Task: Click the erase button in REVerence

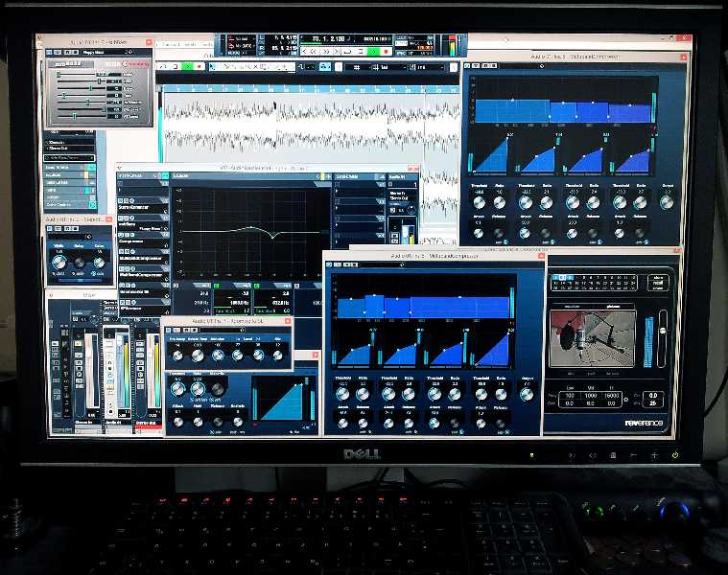Action: click(x=658, y=287)
